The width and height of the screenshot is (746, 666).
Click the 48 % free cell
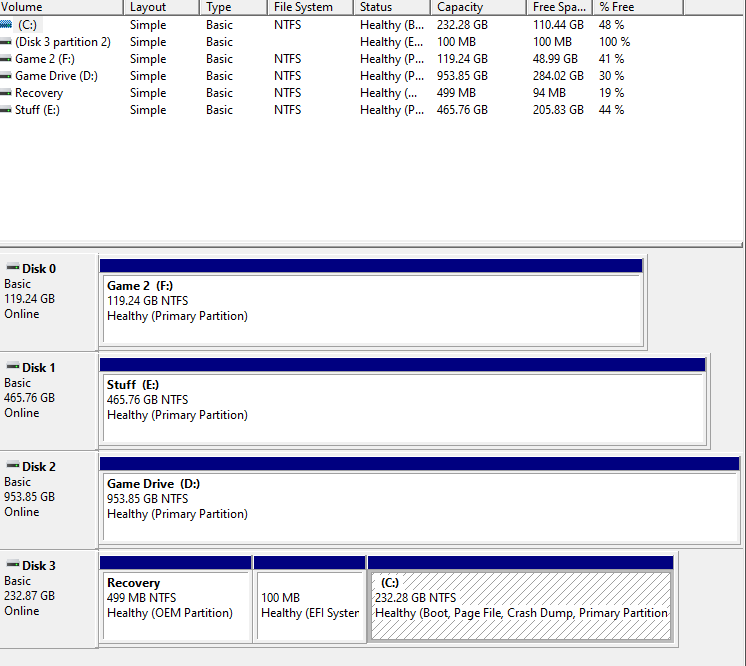click(611, 25)
